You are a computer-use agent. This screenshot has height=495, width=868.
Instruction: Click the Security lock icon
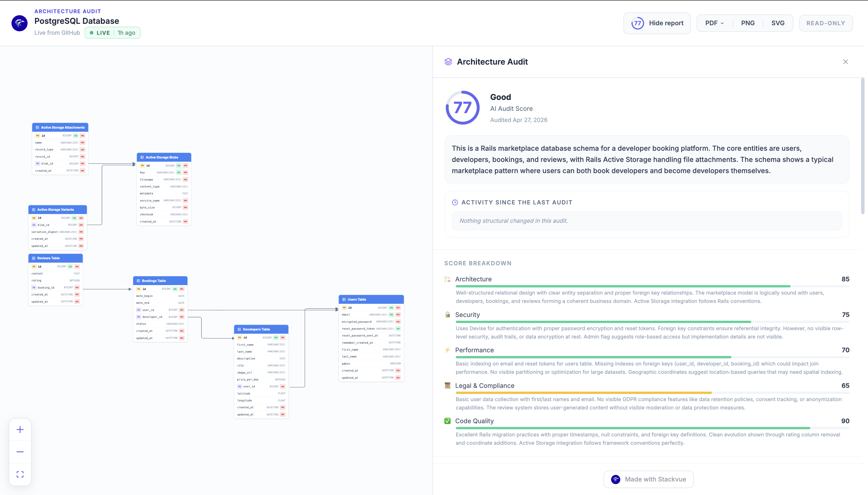tap(447, 315)
